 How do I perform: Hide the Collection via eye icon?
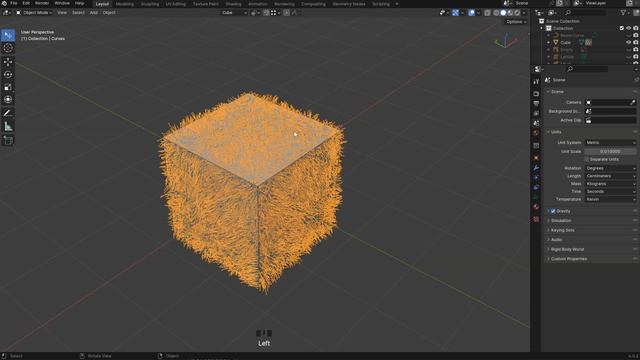tap(629, 28)
